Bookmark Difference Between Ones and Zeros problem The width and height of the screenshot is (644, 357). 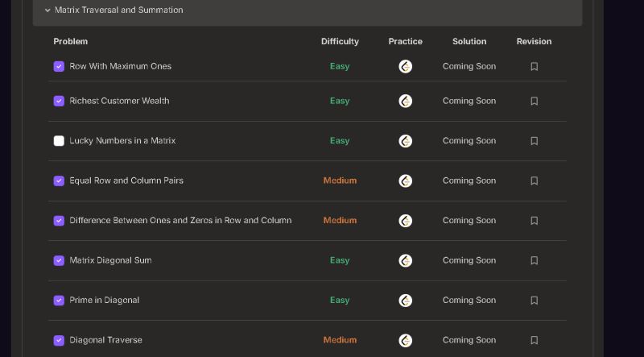pyautogui.click(x=534, y=221)
